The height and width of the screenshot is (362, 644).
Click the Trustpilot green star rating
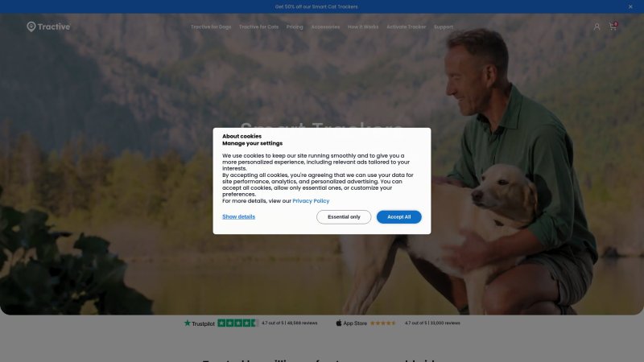pyautogui.click(x=237, y=323)
